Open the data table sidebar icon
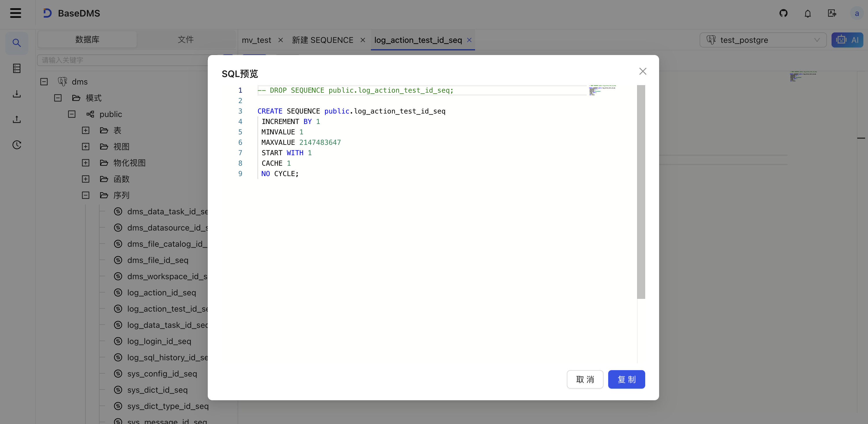 click(17, 68)
